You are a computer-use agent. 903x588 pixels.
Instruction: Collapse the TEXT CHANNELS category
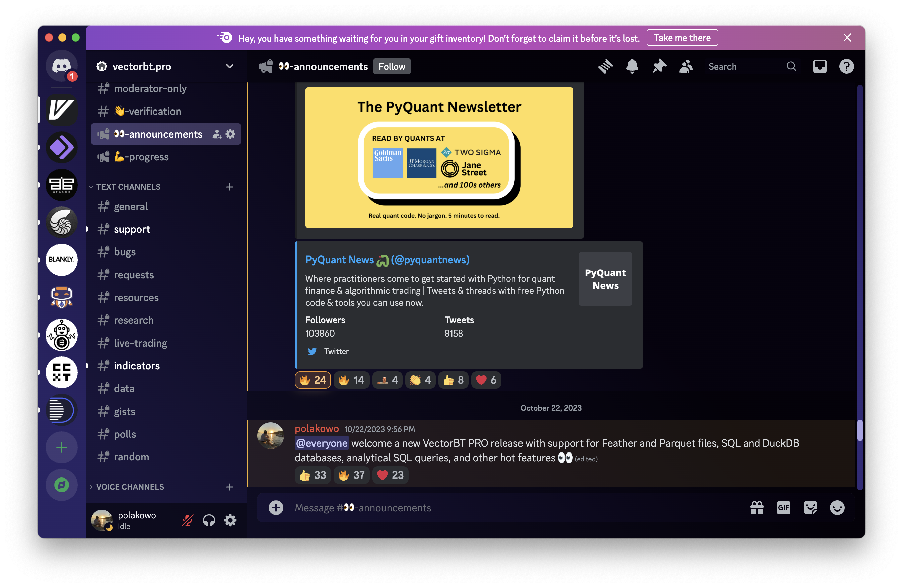[x=128, y=187]
